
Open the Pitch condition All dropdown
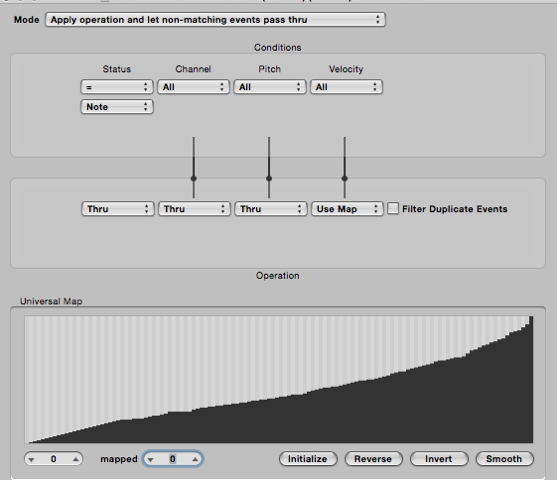pyautogui.click(x=270, y=87)
